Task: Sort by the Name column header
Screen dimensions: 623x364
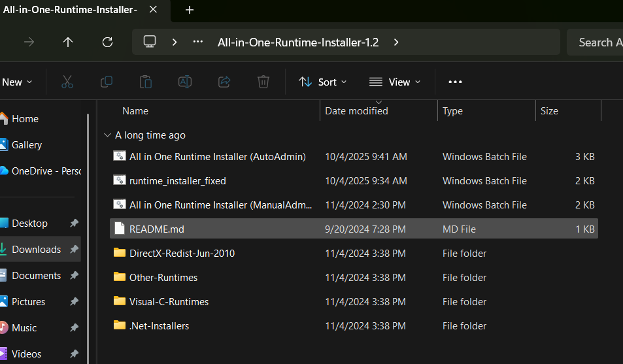Action: (x=135, y=111)
